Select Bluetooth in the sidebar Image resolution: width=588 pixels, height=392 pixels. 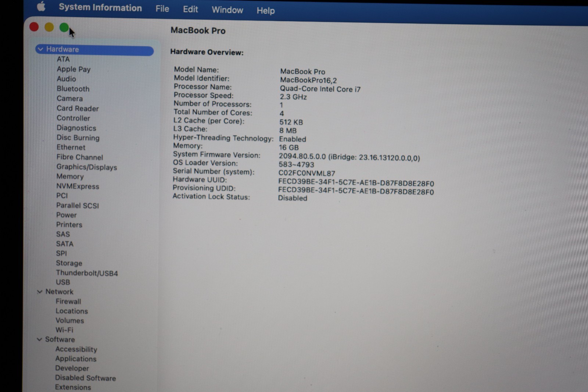(x=73, y=89)
